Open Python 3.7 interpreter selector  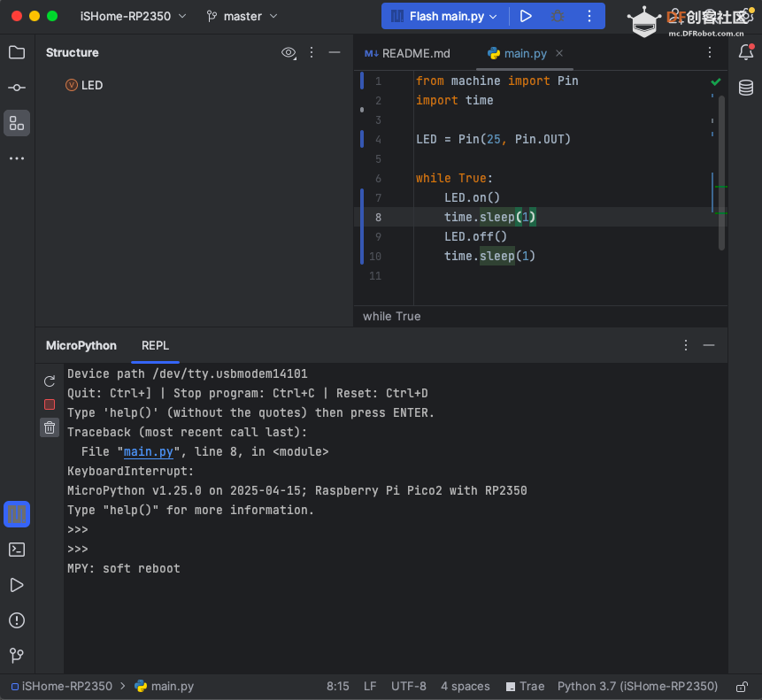(x=637, y=687)
